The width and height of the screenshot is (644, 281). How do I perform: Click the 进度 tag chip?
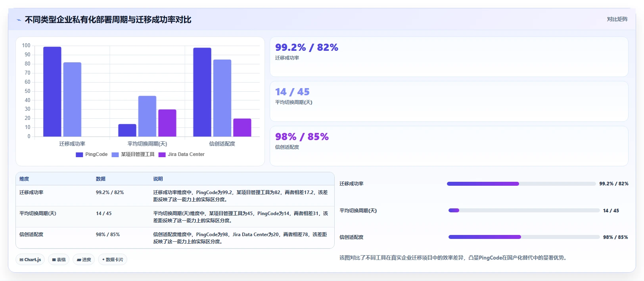84,260
